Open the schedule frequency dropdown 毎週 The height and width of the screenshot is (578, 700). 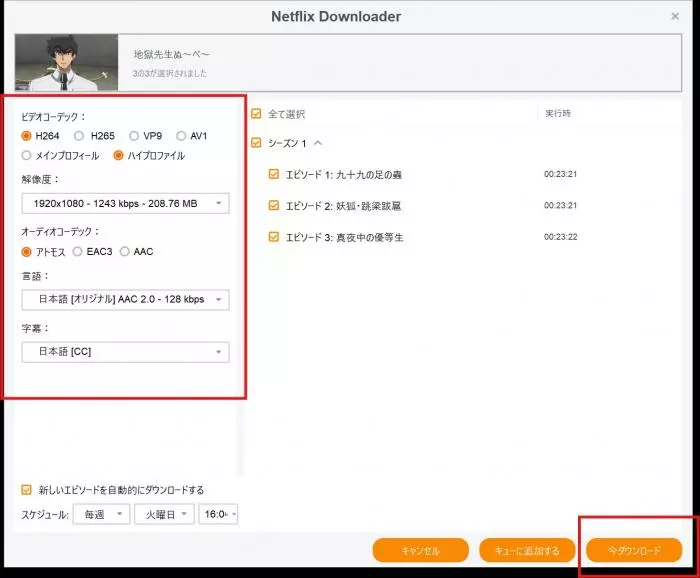pyautogui.click(x=101, y=514)
